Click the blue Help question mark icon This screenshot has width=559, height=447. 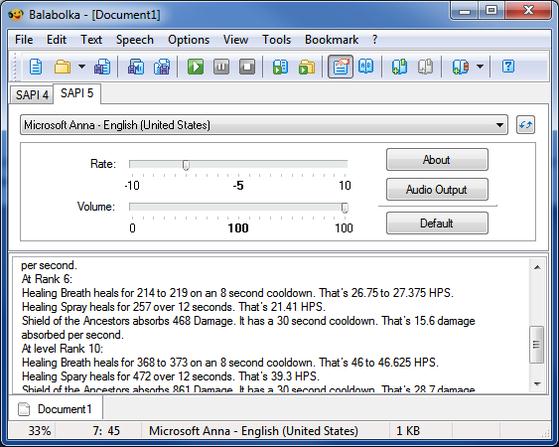point(508,67)
